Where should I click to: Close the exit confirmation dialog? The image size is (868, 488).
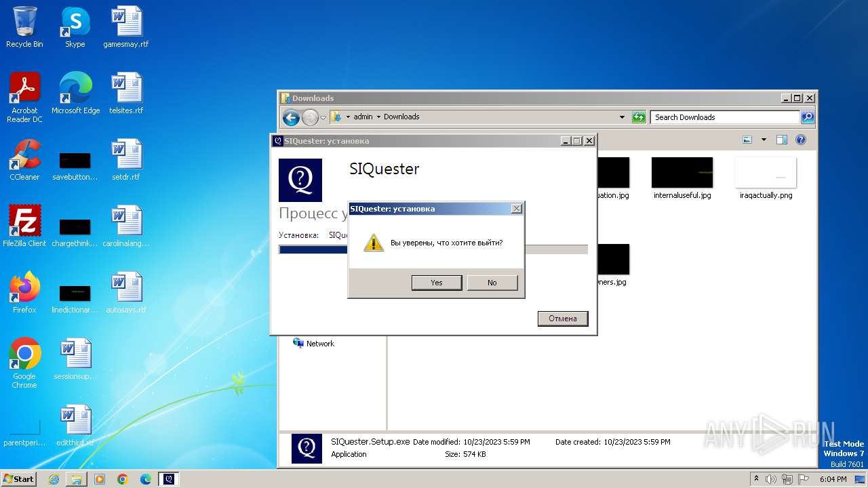516,209
